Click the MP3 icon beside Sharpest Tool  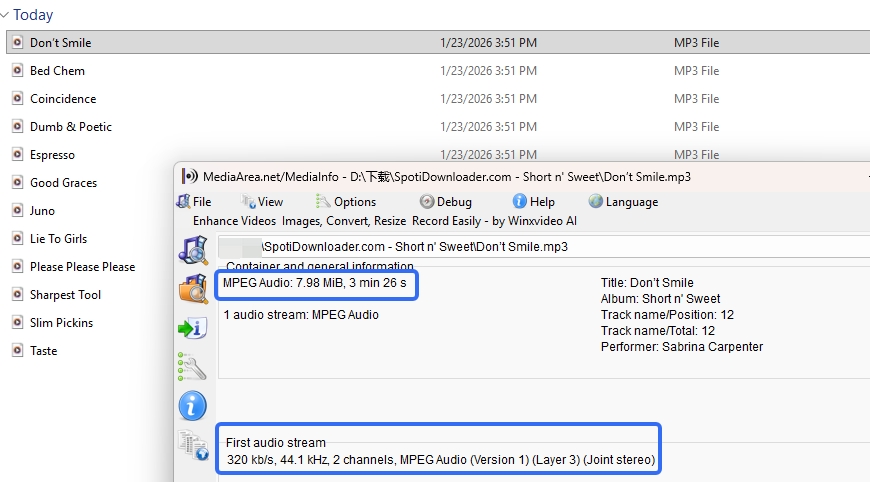(18, 295)
